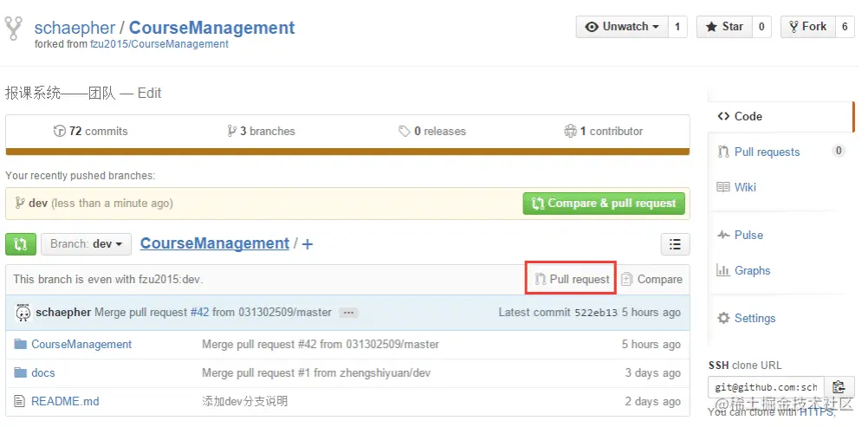
Task: Click the green compare icon button
Action: tap(21, 244)
